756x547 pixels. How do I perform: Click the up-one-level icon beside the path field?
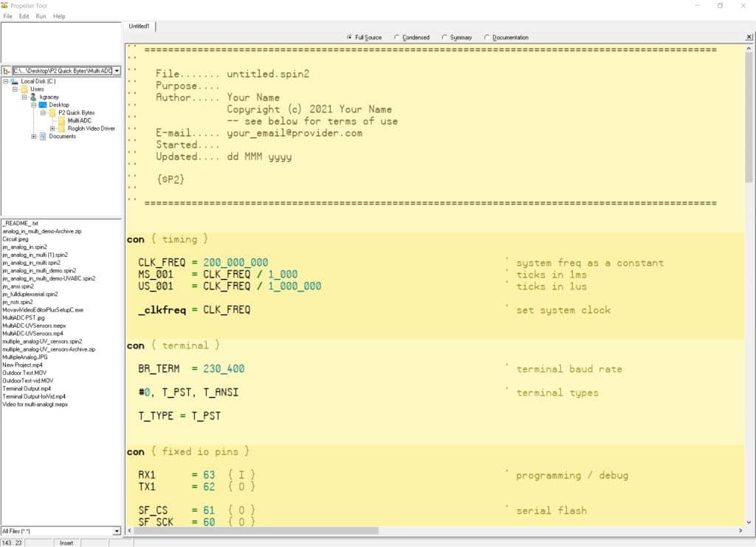coord(6,70)
